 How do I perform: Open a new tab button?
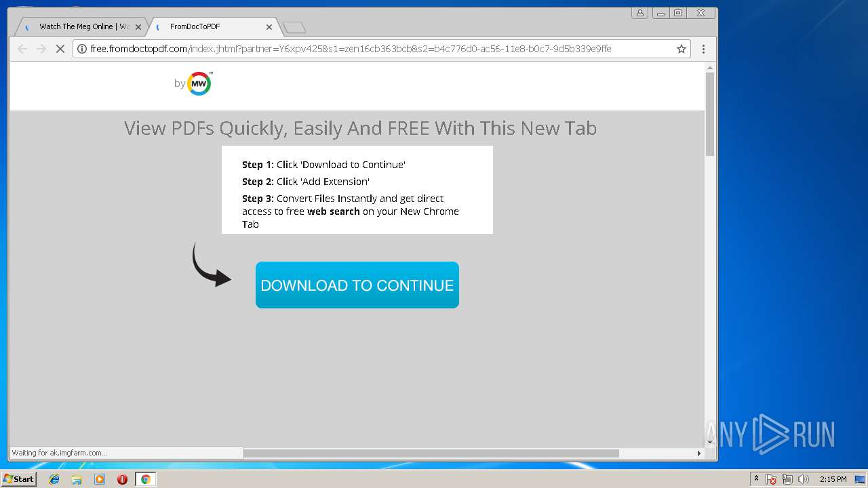[x=294, y=27]
